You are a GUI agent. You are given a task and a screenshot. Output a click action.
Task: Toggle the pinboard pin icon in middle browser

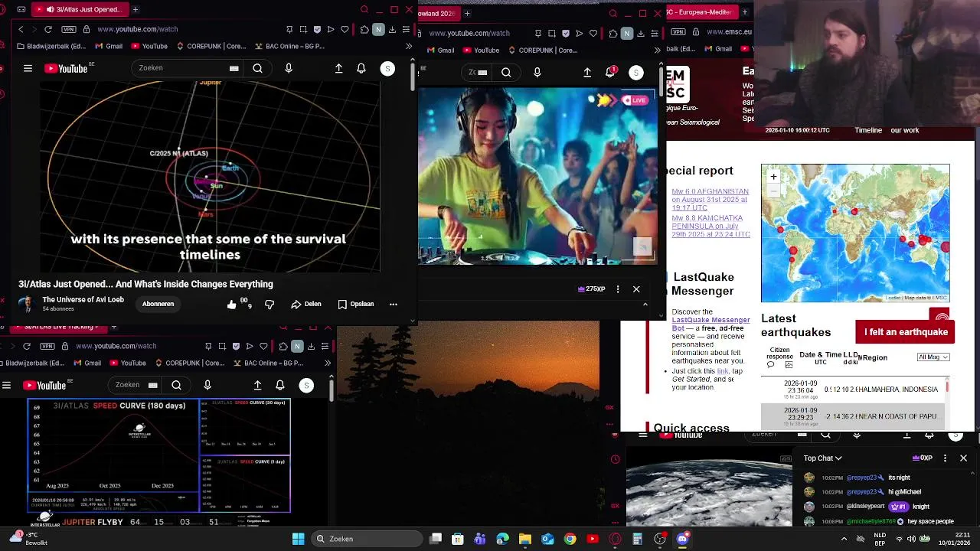point(538,33)
